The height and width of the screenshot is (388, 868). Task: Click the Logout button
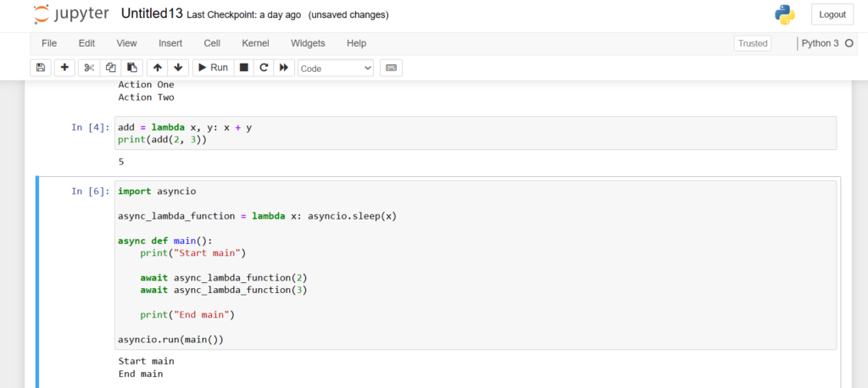click(x=832, y=14)
